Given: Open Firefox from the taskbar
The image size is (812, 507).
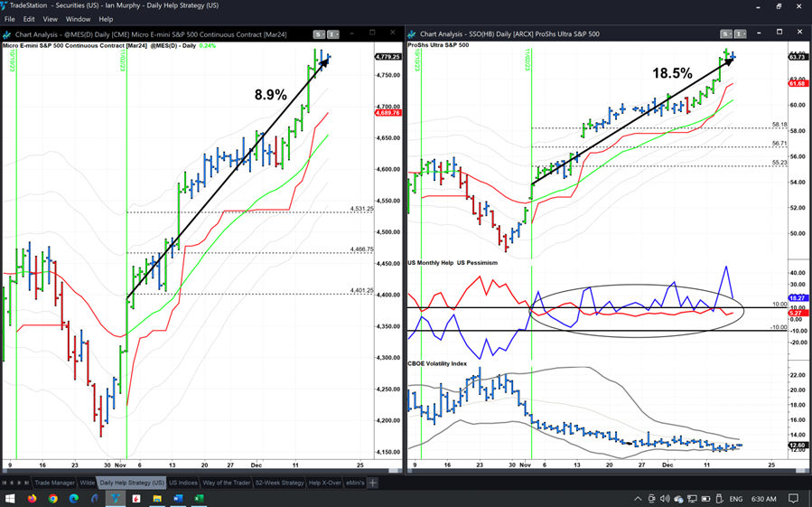Looking at the screenshot, I should (x=33, y=498).
